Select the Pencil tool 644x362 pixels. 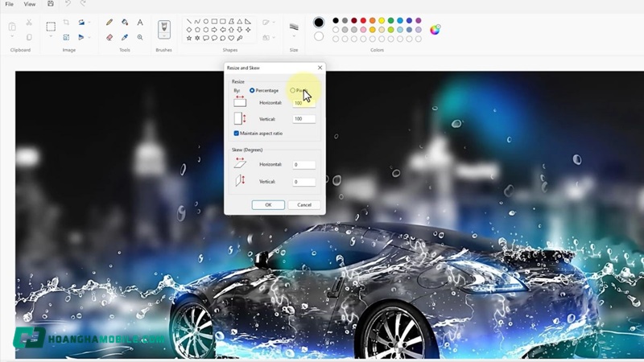109,23
